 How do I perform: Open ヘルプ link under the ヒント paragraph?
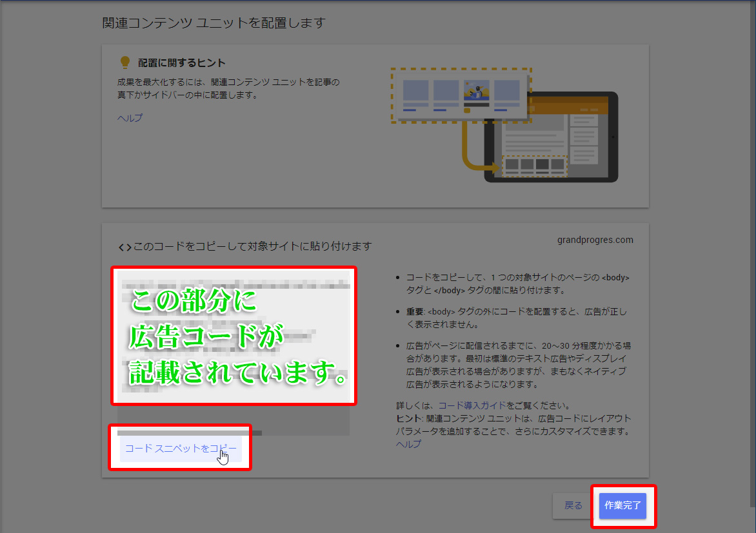pyautogui.click(x=408, y=444)
